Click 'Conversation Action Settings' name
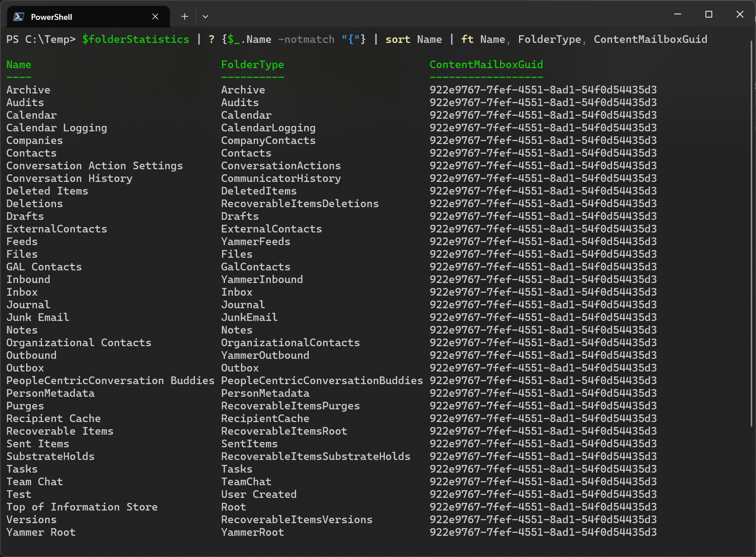 pos(95,166)
